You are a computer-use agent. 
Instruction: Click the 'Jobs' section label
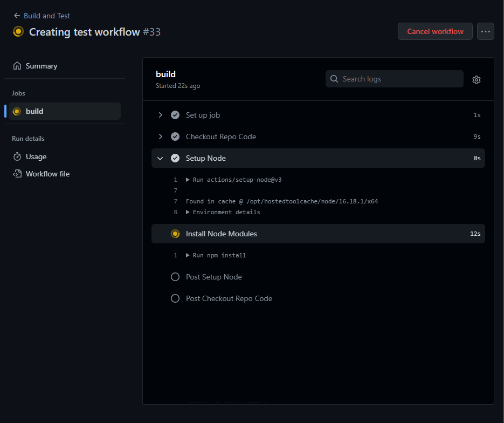tap(18, 93)
